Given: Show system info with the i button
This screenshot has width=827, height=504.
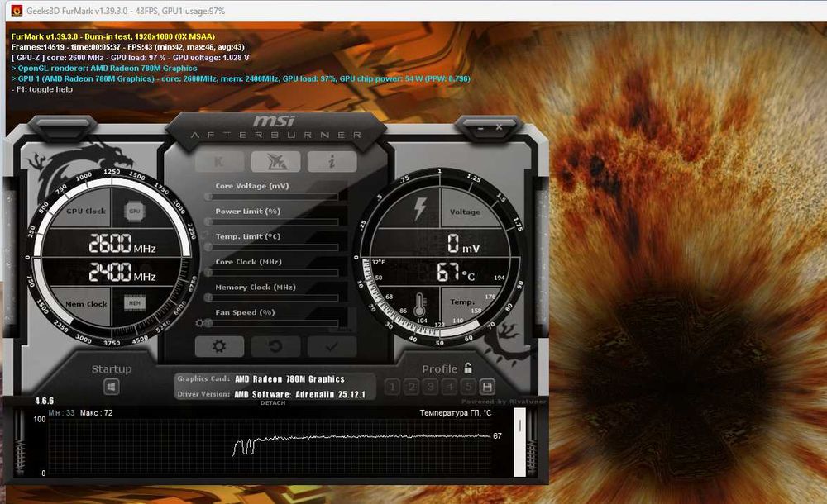Looking at the screenshot, I should pyautogui.click(x=332, y=161).
